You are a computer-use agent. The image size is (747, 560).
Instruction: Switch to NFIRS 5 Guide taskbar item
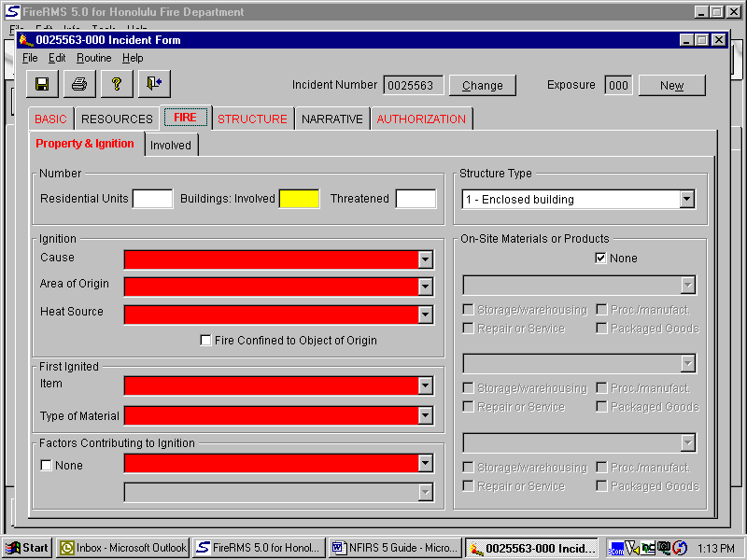395,548
